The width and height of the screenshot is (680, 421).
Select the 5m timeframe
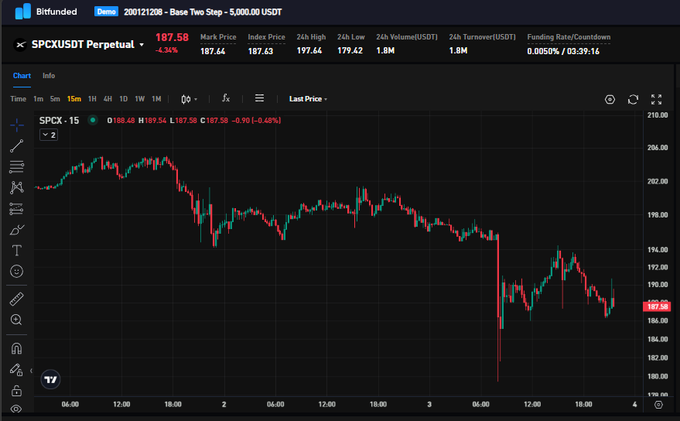[x=55, y=99]
